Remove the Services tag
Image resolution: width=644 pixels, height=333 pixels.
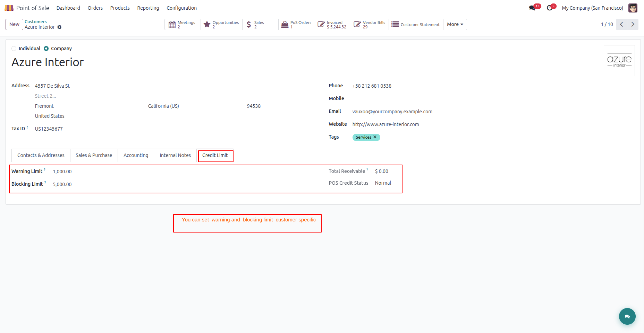point(375,137)
